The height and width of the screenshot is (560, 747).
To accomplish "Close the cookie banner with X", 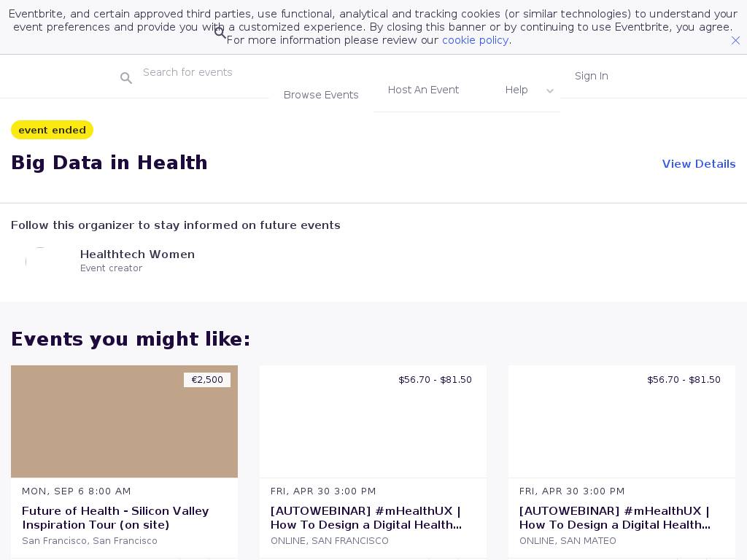I will pyautogui.click(x=735, y=41).
